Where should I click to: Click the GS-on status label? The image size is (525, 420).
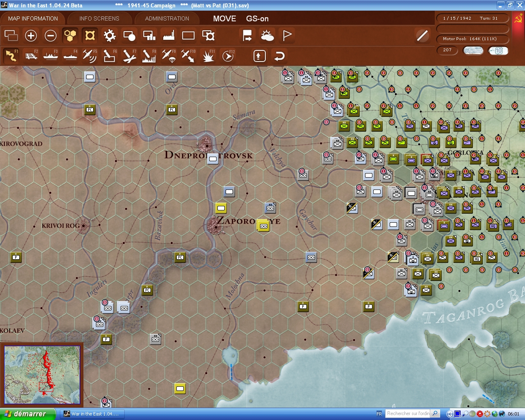257,18
